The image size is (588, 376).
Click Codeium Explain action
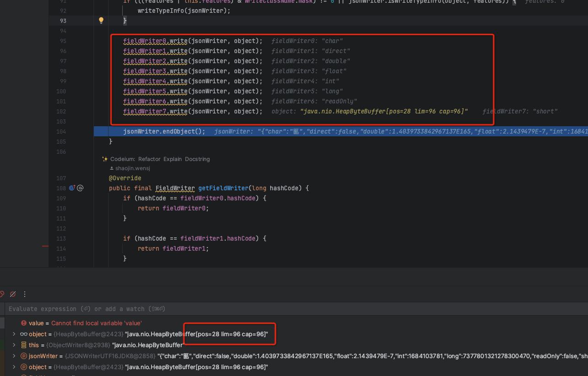pyautogui.click(x=172, y=159)
